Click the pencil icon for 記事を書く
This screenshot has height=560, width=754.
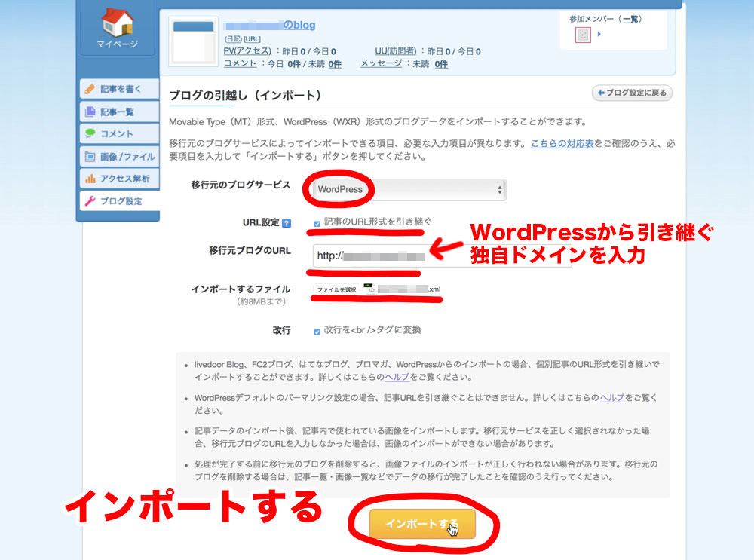click(90, 89)
